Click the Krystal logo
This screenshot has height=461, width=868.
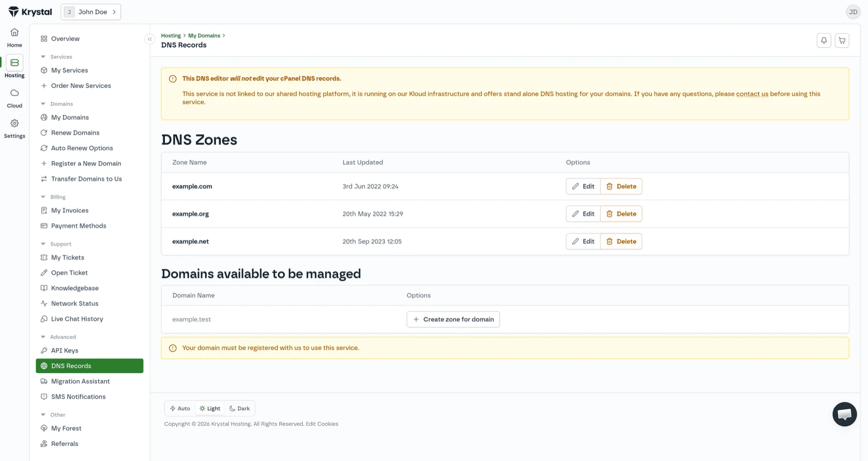pos(30,12)
